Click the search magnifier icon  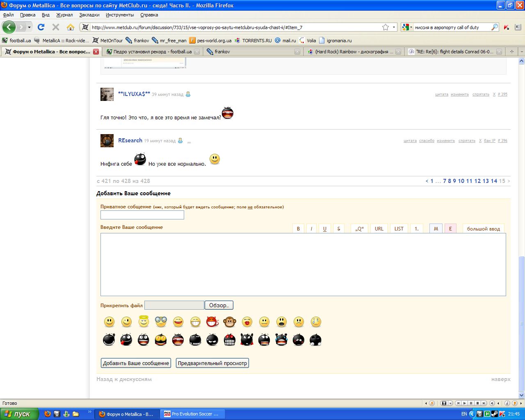[495, 27]
